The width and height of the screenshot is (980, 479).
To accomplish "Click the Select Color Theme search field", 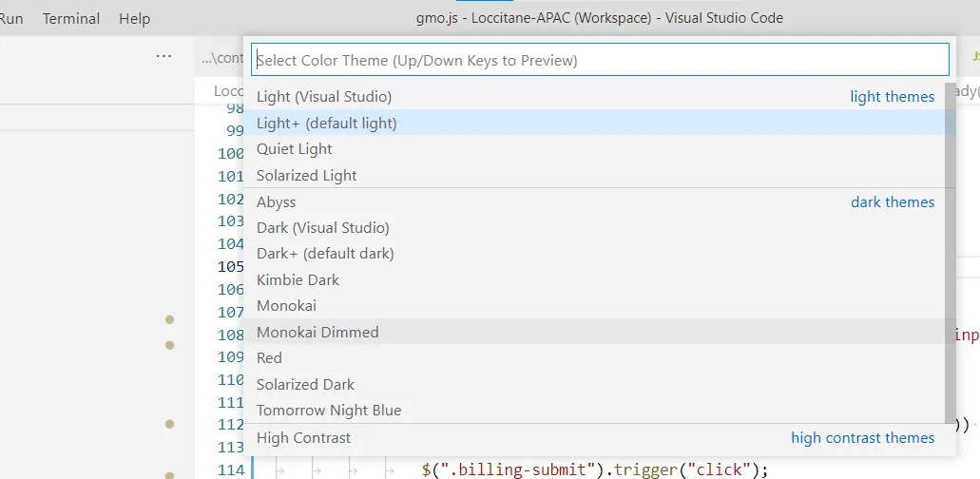I will tap(600, 60).
